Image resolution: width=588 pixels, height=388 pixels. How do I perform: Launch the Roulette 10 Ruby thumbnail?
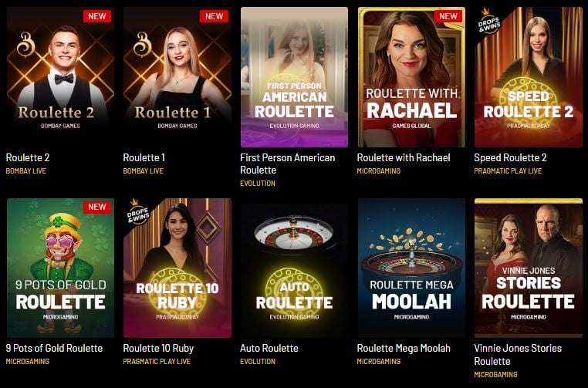tap(177, 268)
